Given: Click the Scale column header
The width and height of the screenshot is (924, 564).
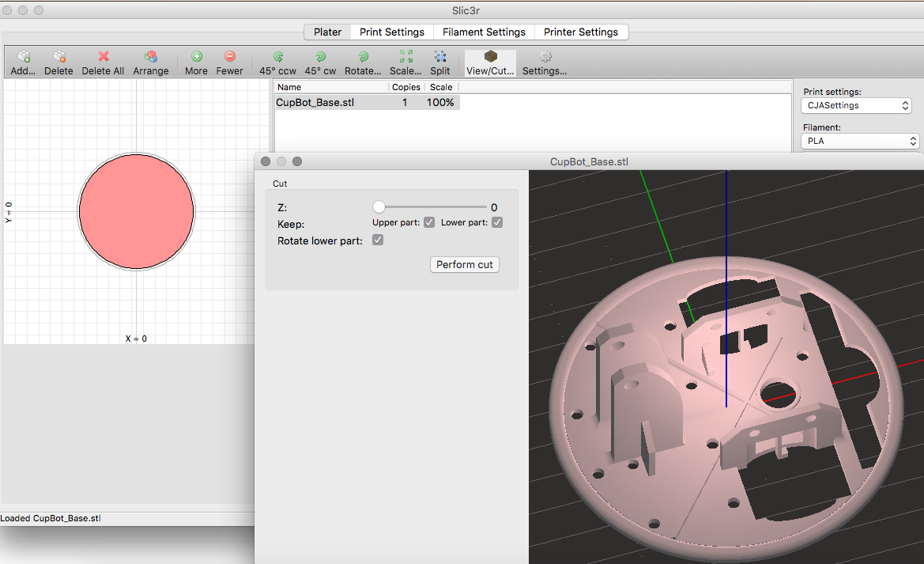Looking at the screenshot, I should [x=441, y=87].
